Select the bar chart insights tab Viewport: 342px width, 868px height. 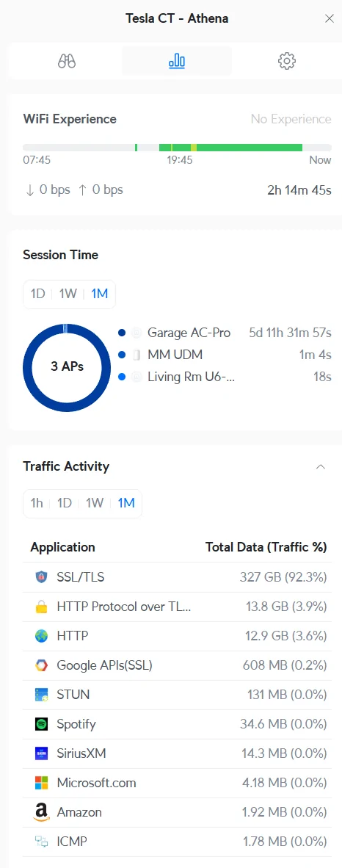[x=177, y=61]
